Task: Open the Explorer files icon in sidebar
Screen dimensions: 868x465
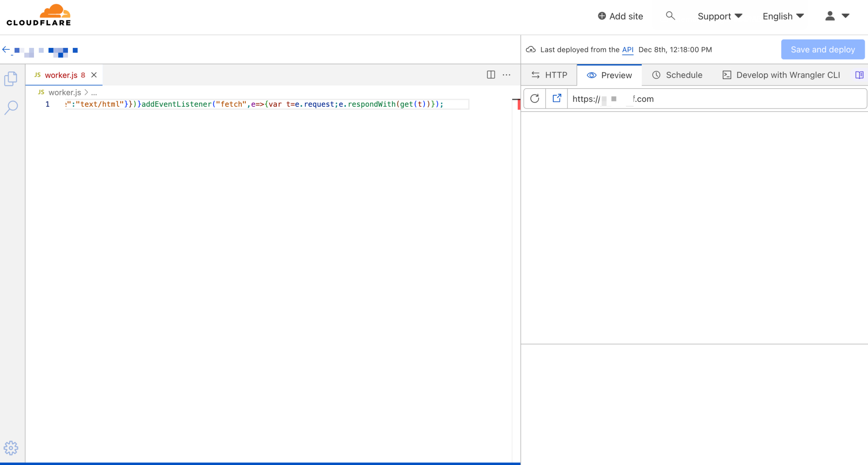Action: (11, 78)
